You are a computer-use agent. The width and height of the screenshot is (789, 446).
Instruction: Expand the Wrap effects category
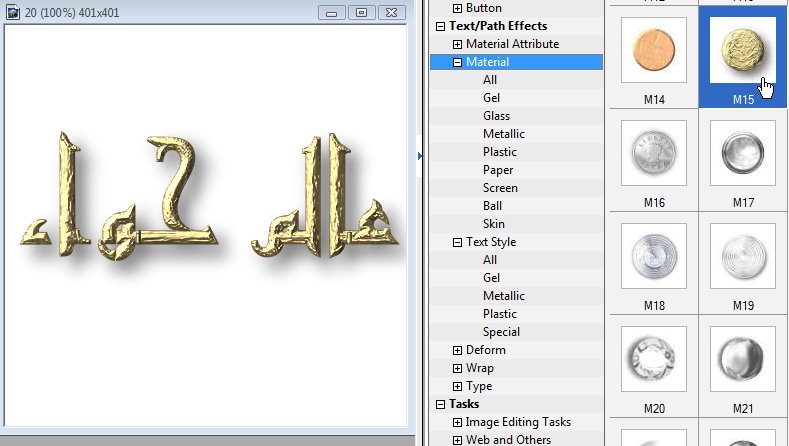coord(458,368)
